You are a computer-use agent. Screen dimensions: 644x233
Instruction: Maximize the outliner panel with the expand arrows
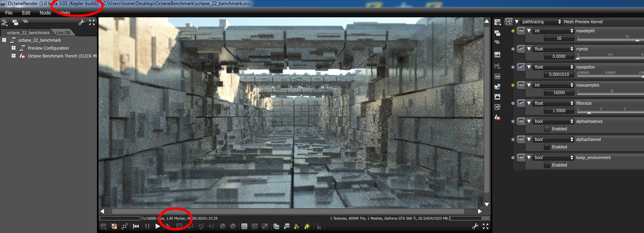pyautogui.click(x=92, y=22)
